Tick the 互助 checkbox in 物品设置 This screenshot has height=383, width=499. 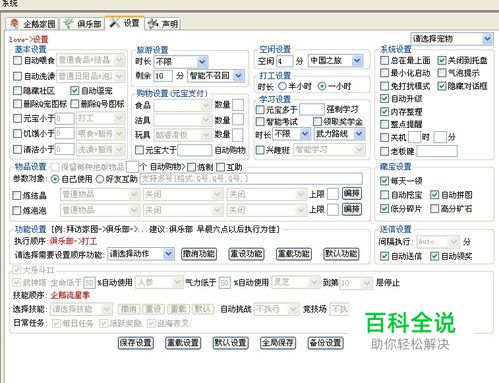pos(220,167)
